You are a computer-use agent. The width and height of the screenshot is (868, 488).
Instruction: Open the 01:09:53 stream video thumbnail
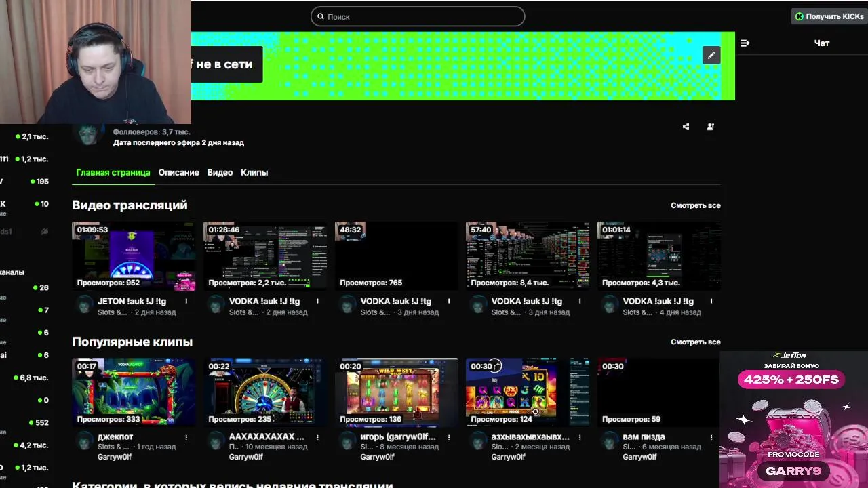(134, 256)
